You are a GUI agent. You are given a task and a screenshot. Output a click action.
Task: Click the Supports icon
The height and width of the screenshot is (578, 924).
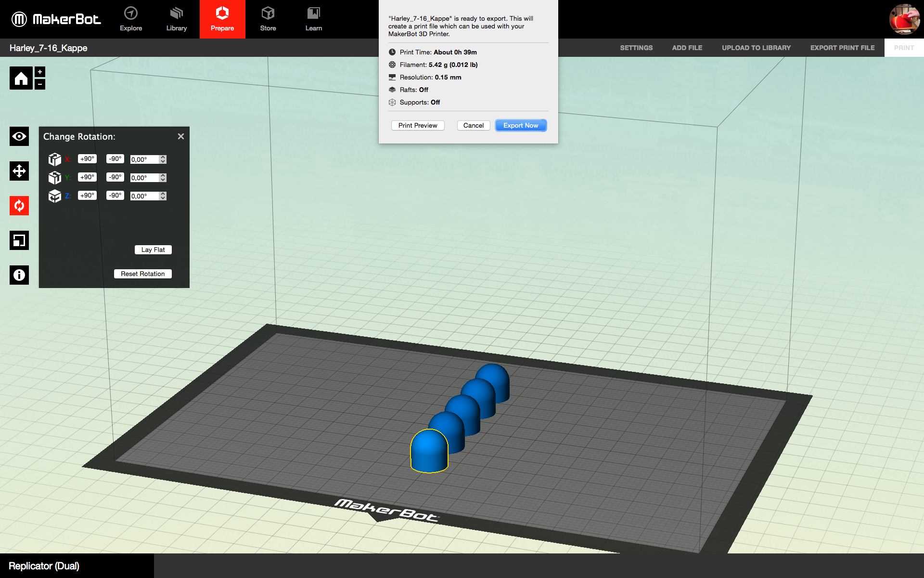(392, 102)
